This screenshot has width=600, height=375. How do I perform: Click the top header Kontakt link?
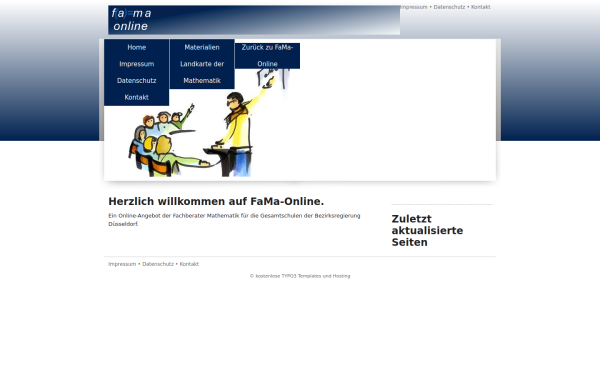click(481, 7)
